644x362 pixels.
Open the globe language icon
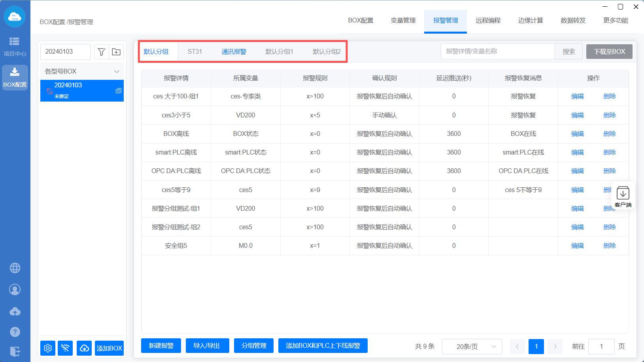pyautogui.click(x=15, y=268)
